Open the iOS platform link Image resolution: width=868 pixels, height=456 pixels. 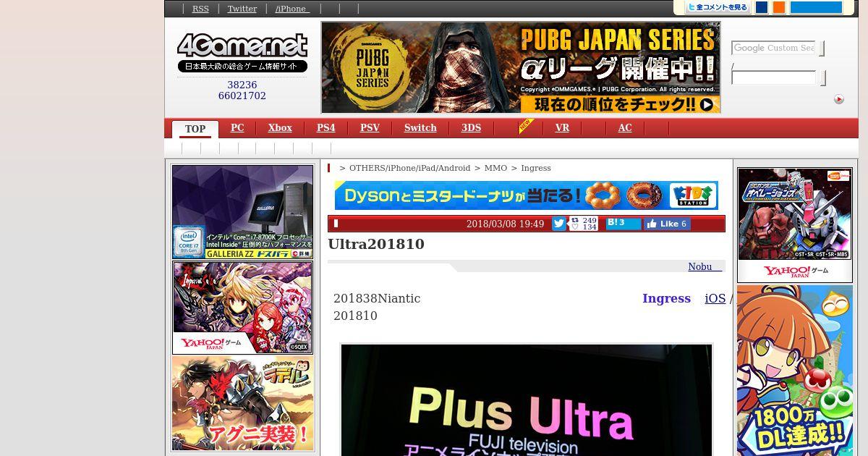point(715,298)
